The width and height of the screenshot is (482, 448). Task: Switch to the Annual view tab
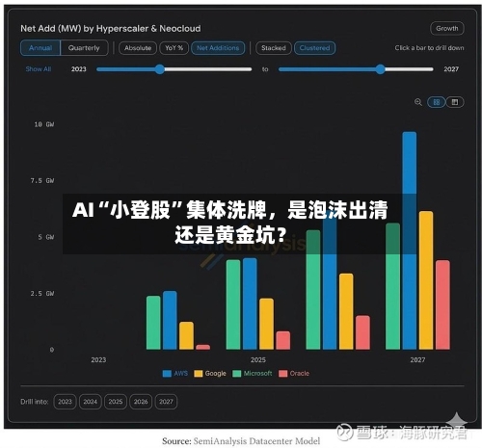point(40,48)
